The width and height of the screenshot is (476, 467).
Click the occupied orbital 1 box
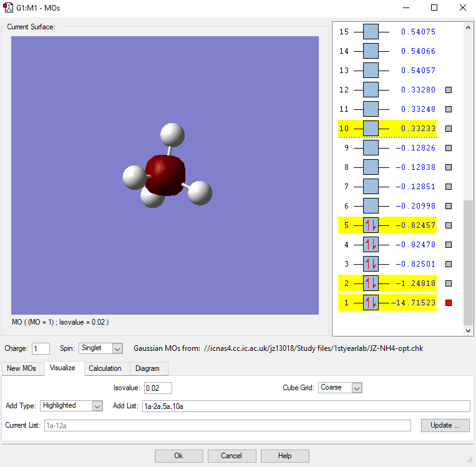coord(371,303)
